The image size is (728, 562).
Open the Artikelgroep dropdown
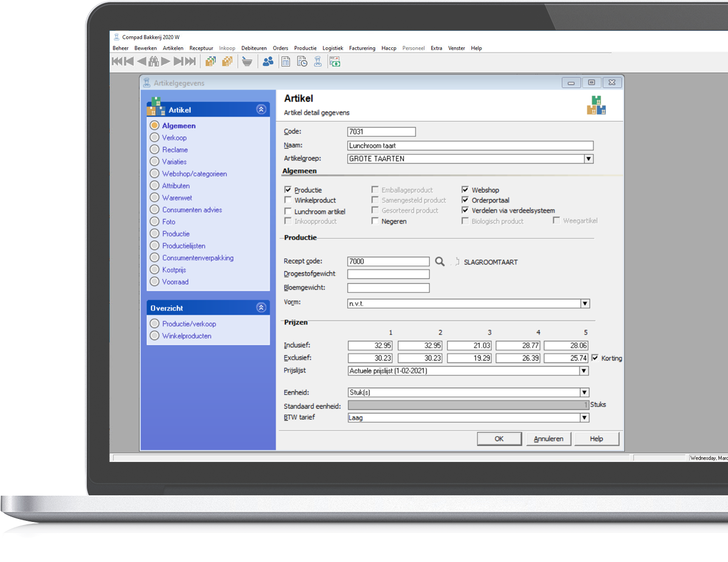[x=588, y=159]
